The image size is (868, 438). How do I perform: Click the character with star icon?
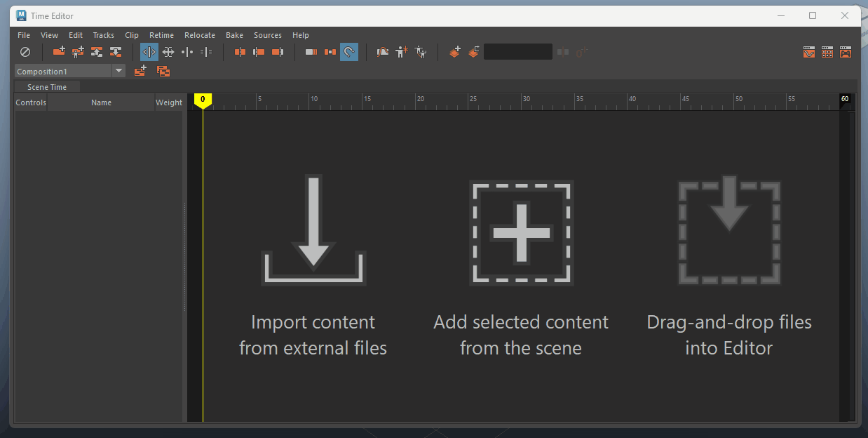pyautogui.click(x=401, y=52)
